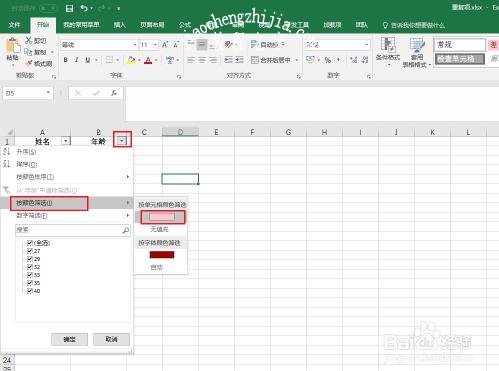This screenshot has width=499, height=371.
Task: Switch to the Insert ribbon tab
Action: (119, 25)
